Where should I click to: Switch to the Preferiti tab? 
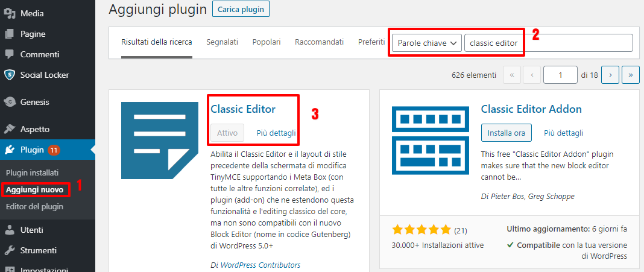coord(371,42)
